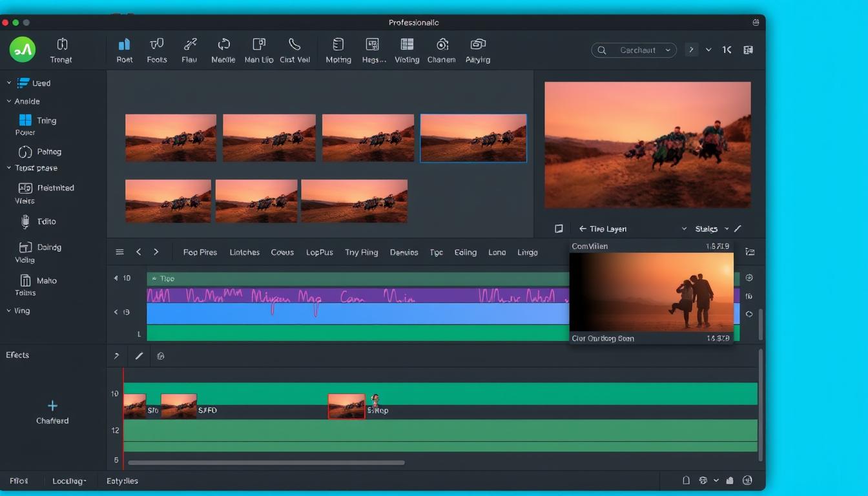Image resolution: width=868 pixels, height=496 pixels.
Task: Click the Tring Poiler sidebar icon
Action: 25,120
